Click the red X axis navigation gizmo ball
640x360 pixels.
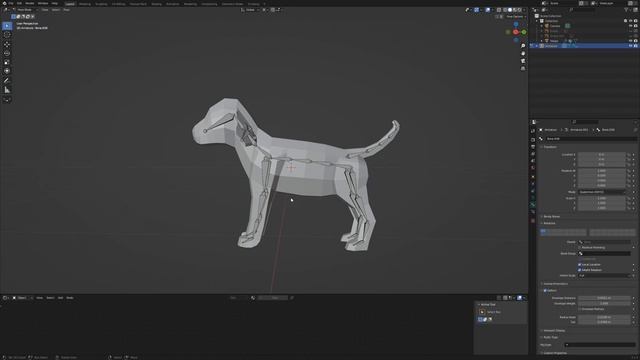(516, 32)
